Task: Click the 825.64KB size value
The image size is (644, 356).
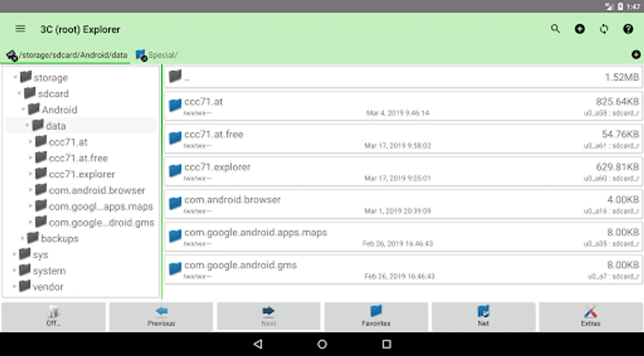Action: [x=617, y=102]
